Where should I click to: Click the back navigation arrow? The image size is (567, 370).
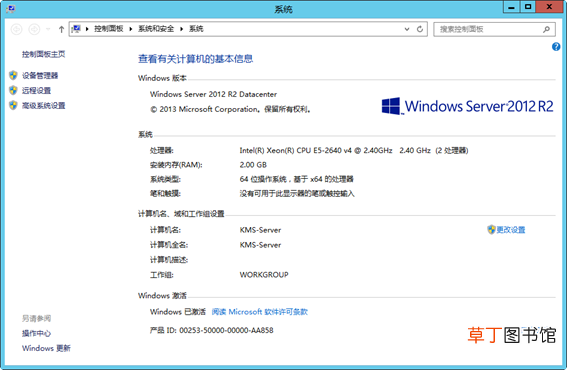click(x=16, y=29)
